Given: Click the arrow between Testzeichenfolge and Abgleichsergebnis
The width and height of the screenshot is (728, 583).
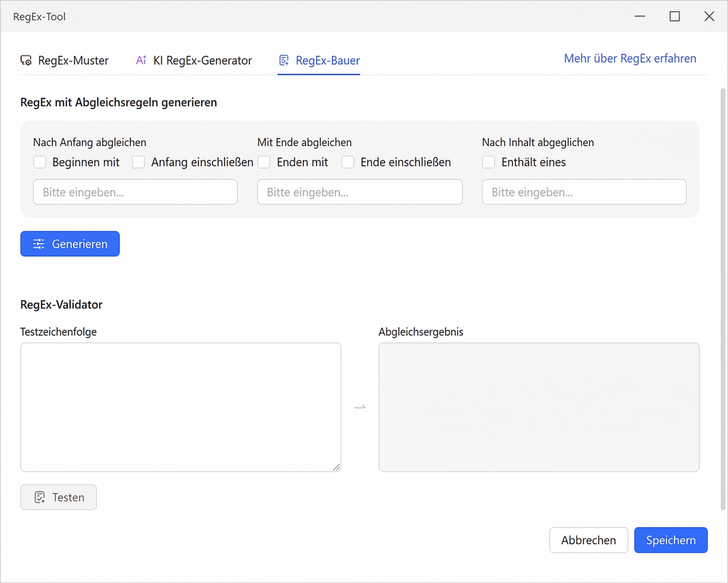Looking at the screenshot, I should coord(360,407).
